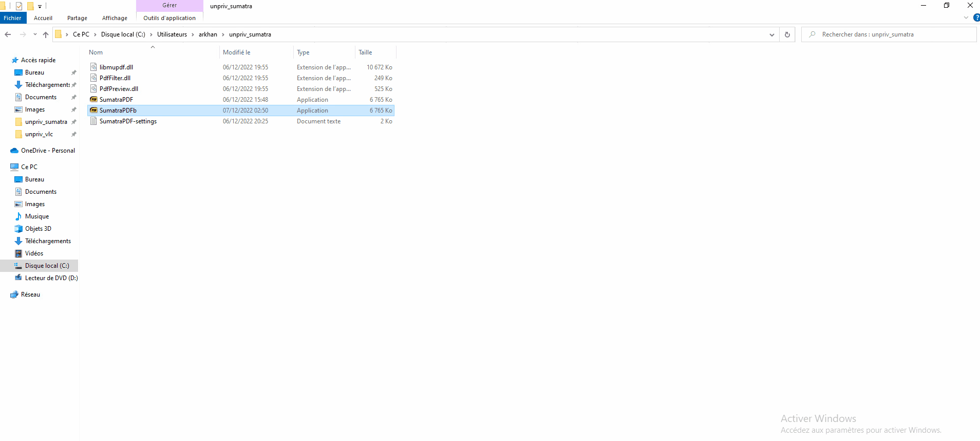Screen dimensions: 980x441
Task: Open the Partage ribbon tab
Action: click(77, 18)
